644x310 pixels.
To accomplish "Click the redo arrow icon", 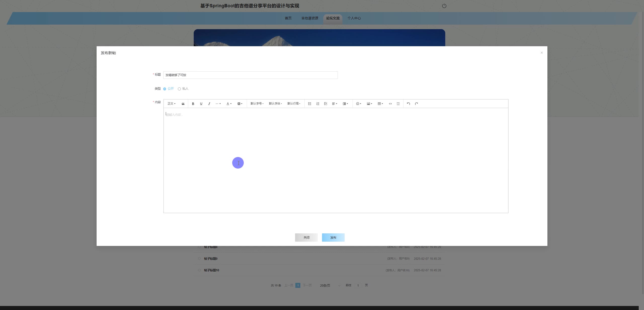I will click(x=416, y=104).
